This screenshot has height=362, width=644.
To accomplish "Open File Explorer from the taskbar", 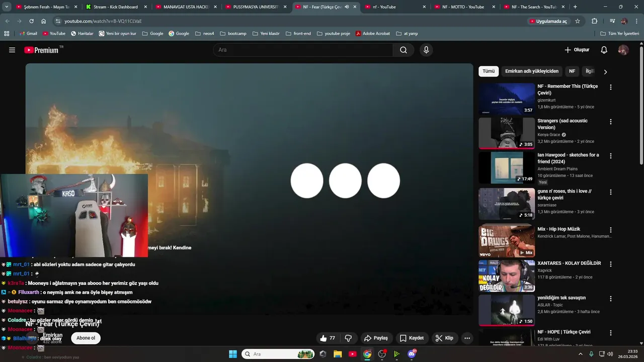I will pyautogui.click(x=338, y=354).
